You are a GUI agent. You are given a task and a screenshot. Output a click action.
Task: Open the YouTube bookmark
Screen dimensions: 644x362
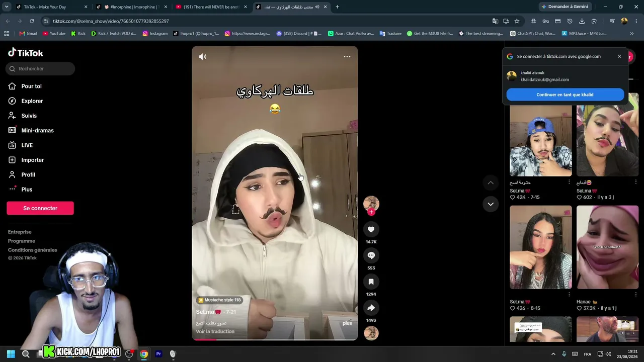(54, 34)
